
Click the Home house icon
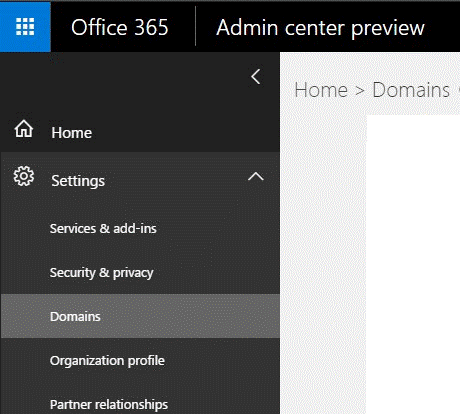[24, 129]
